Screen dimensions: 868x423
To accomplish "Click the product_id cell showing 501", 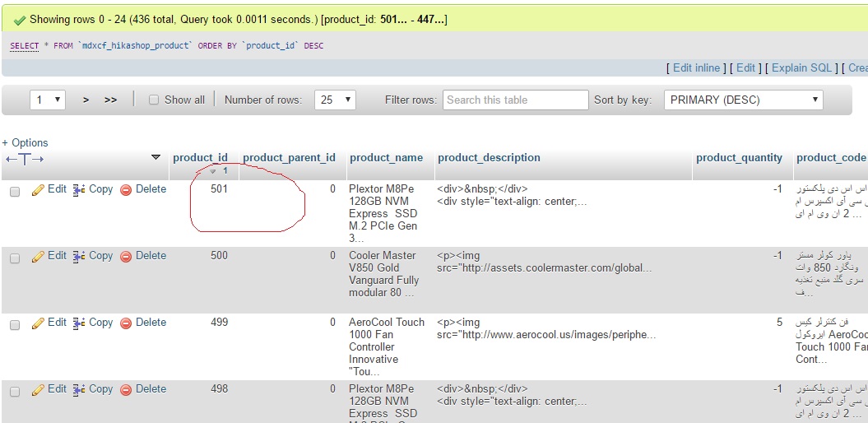I will click(x=219, y=189).
